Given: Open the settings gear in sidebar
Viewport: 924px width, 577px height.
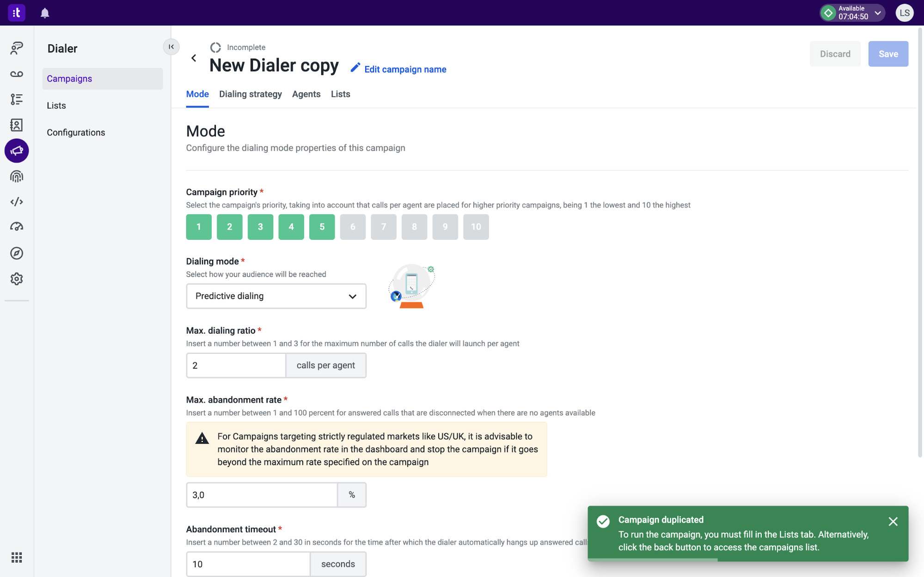Looking at the screenshot, I should pyautogui.click(x=17, y=279).
